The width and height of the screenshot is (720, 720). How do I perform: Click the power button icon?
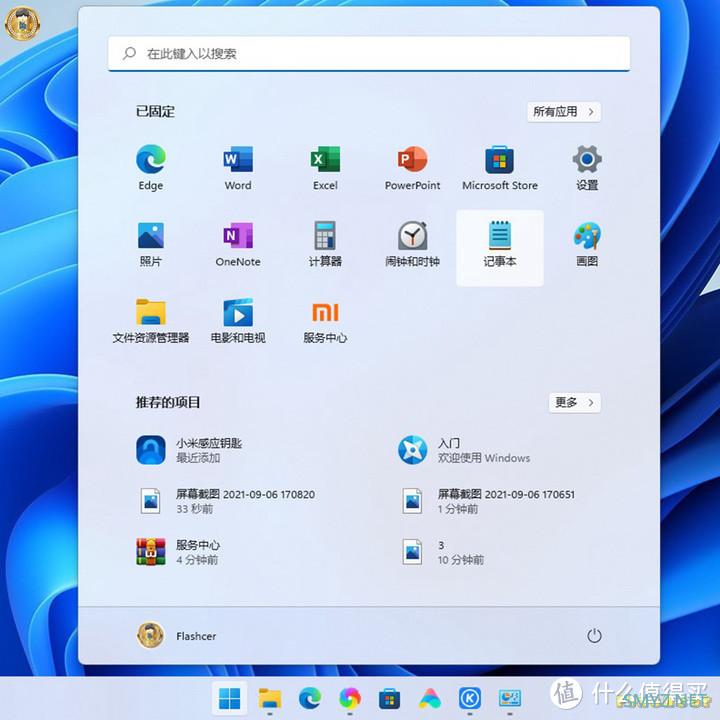tap(594, 636)
